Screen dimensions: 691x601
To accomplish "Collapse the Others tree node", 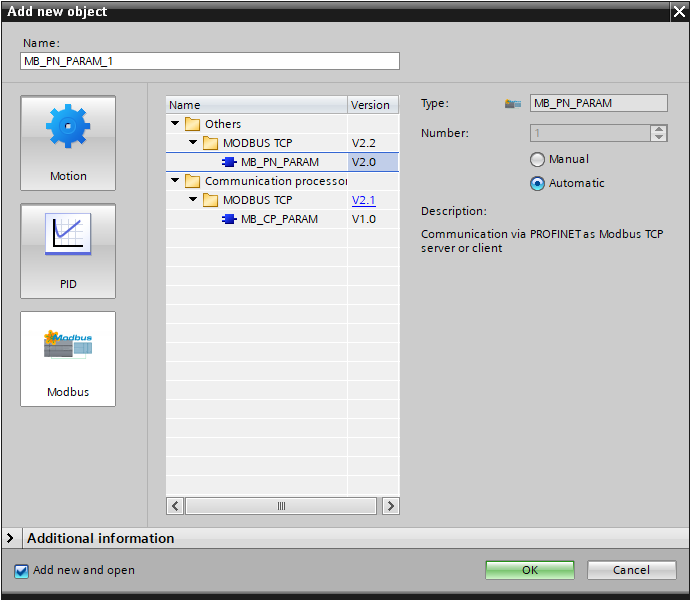I will click(176, 124).
